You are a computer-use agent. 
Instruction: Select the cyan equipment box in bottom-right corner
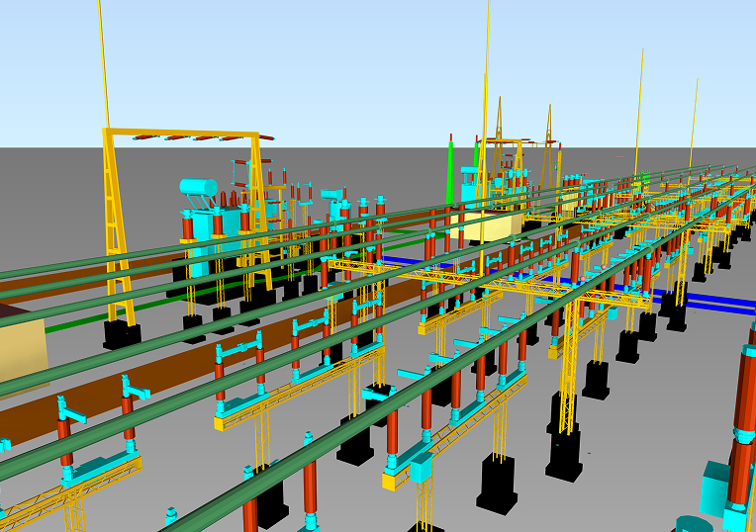click(715, 489)
